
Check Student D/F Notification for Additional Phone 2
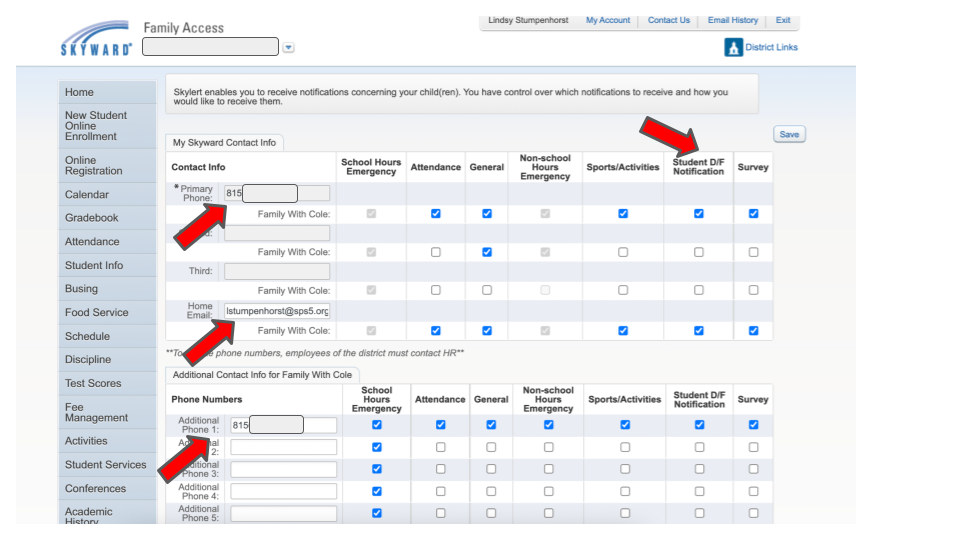pyautogui.click(x=699, y=448)
